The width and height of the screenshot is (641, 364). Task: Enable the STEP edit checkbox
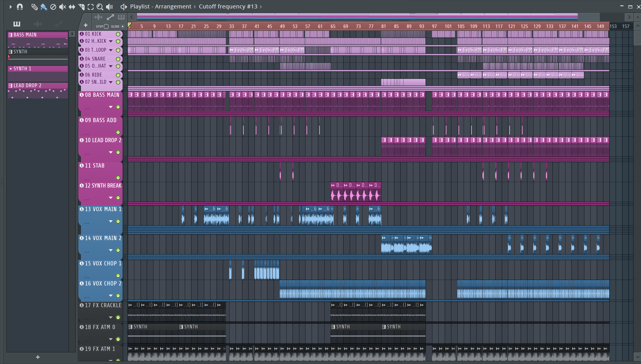pos(106,26)
